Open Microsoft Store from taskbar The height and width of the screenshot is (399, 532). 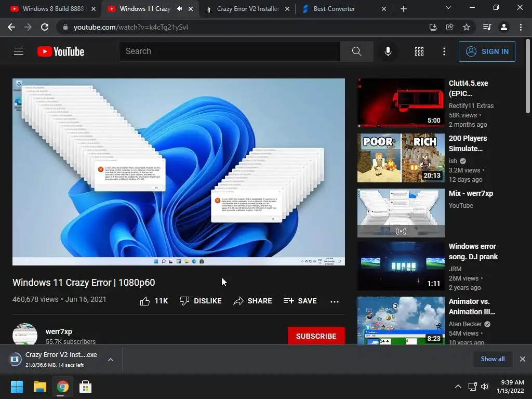(85, 387)
